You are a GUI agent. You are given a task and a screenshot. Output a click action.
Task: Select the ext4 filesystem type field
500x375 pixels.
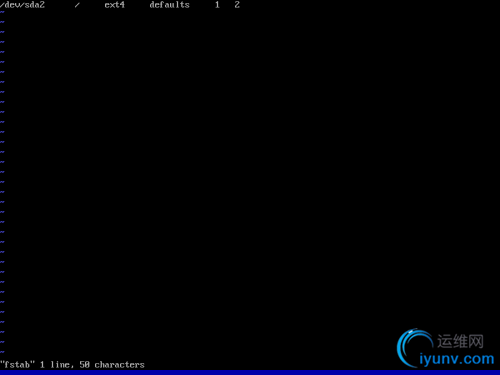pyautogui.click(x=114, y=5)
